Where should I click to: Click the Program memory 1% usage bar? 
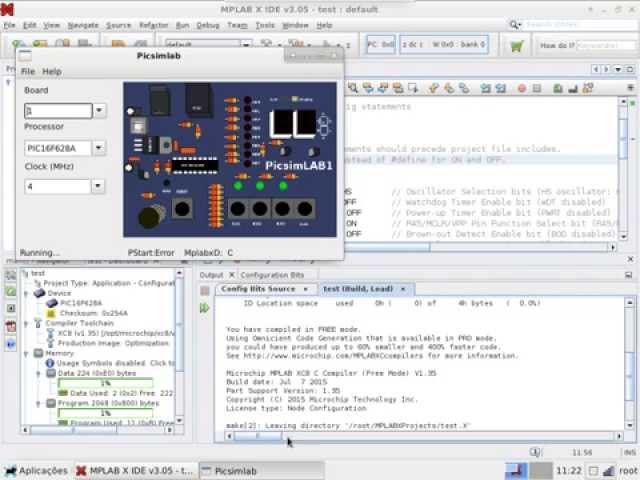[x=106, y=413]
